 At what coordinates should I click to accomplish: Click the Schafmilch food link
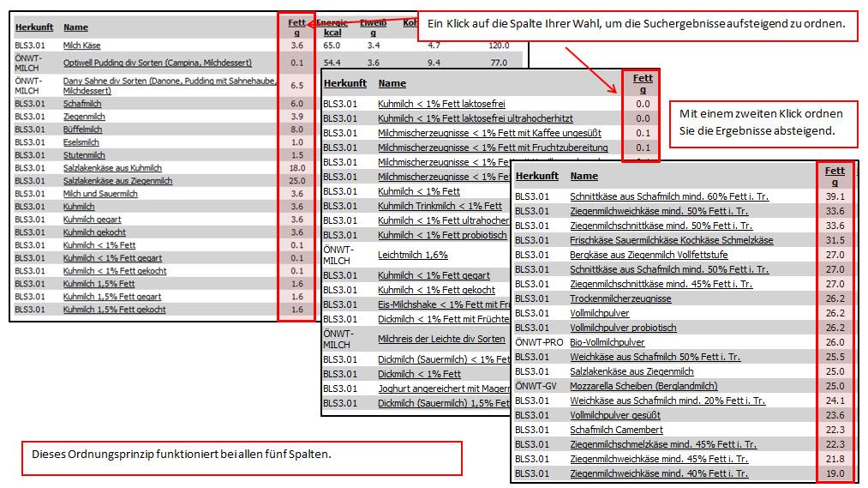click(83, 103)
